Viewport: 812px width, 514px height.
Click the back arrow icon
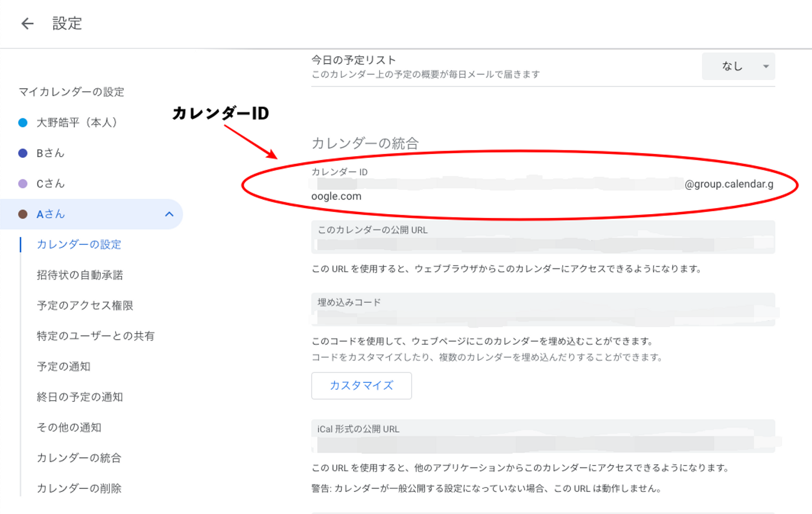(x=27, y=24)
